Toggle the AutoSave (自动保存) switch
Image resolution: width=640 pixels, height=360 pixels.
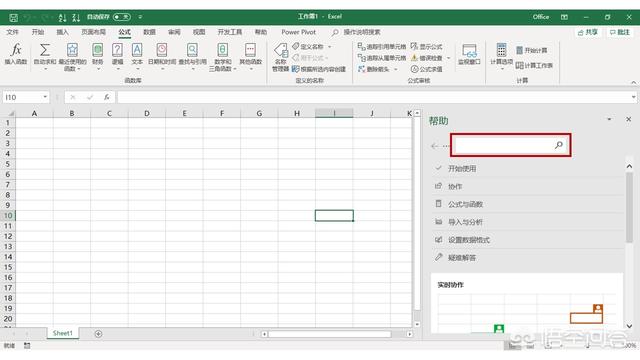122,17
